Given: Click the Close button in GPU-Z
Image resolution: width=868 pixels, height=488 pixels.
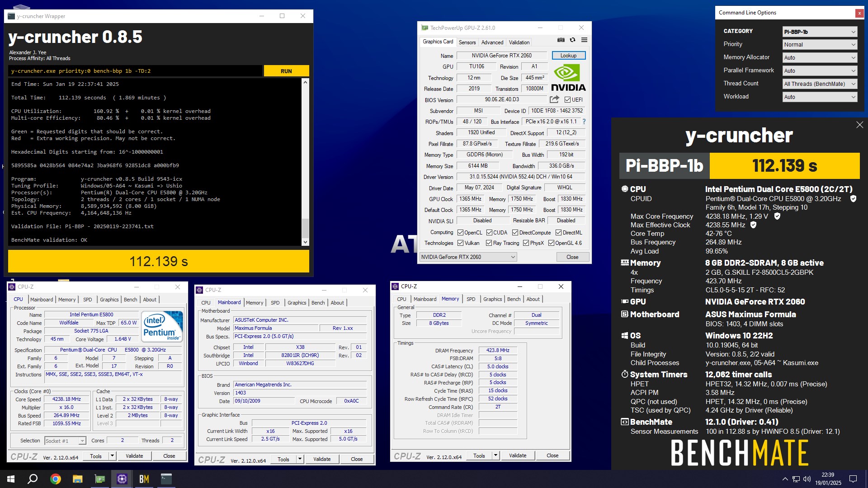Looking at the screenshot, I should (572, 257).
